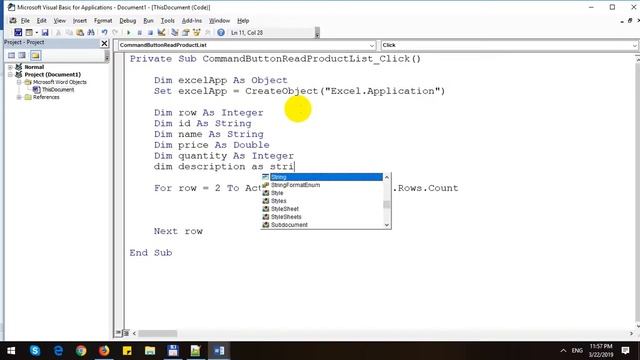Click the horizontal scrollbar thumb of code window
Image resolution: width=640 pixels, height=360 pixels.
[x=158, y=333]
